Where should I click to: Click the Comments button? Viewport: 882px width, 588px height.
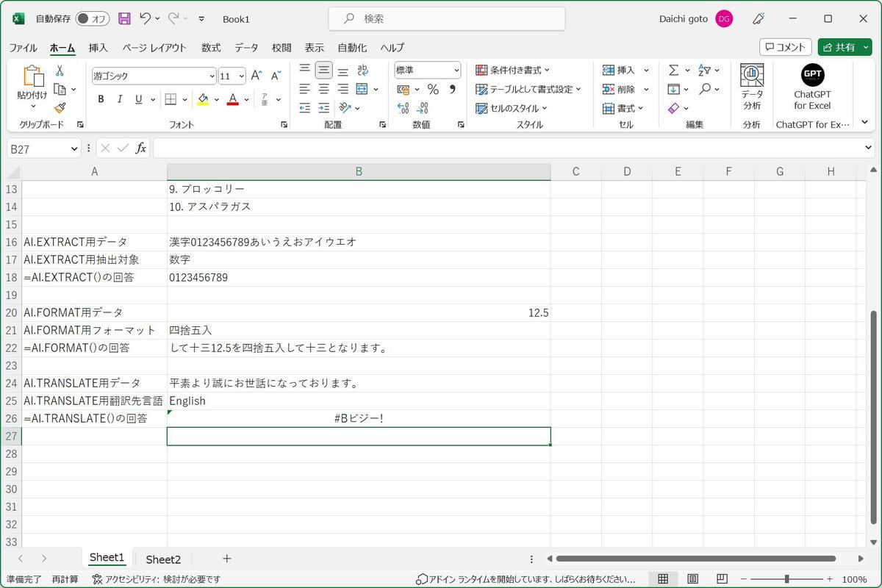(x=785, y=47)
